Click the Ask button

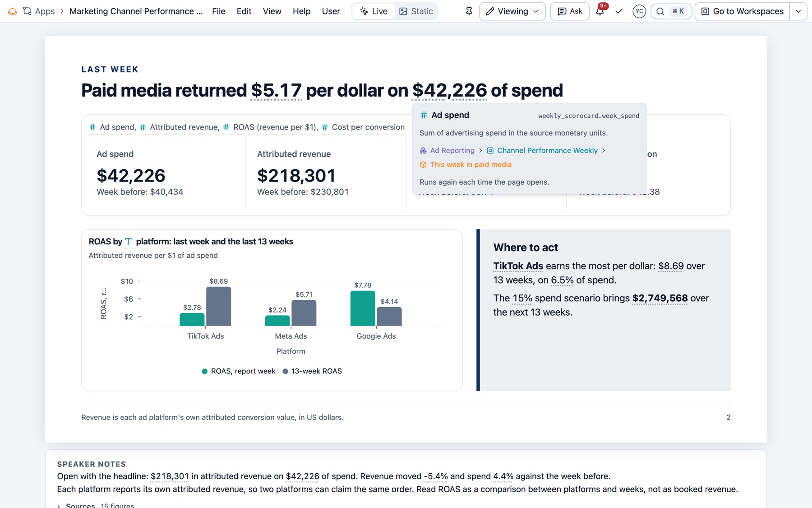coord(570,11)
